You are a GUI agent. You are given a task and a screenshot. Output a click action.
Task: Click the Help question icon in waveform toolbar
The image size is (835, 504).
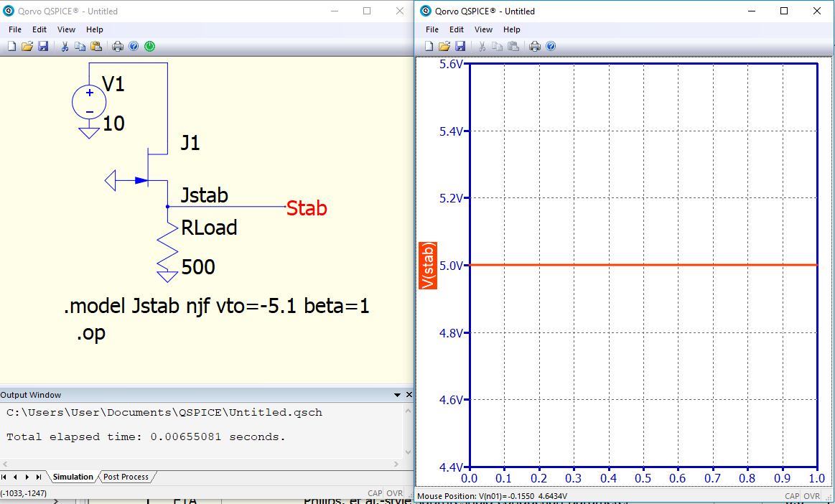coord(551,47)
